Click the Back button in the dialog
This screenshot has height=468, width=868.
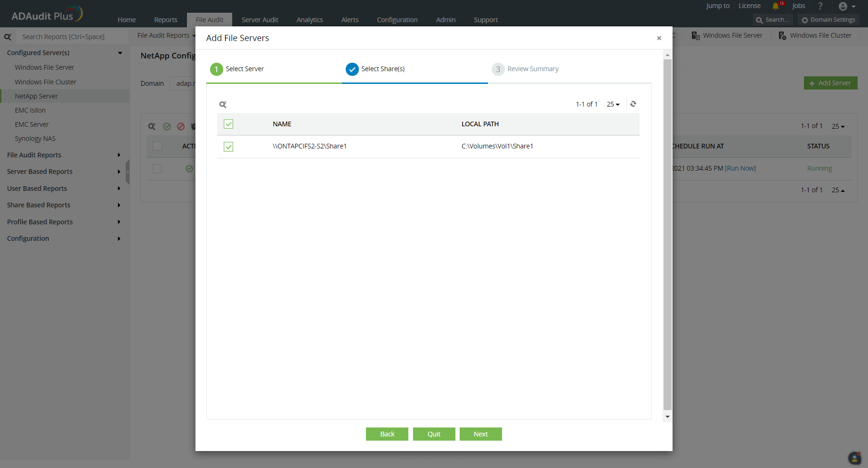click(x=387, y=434)
